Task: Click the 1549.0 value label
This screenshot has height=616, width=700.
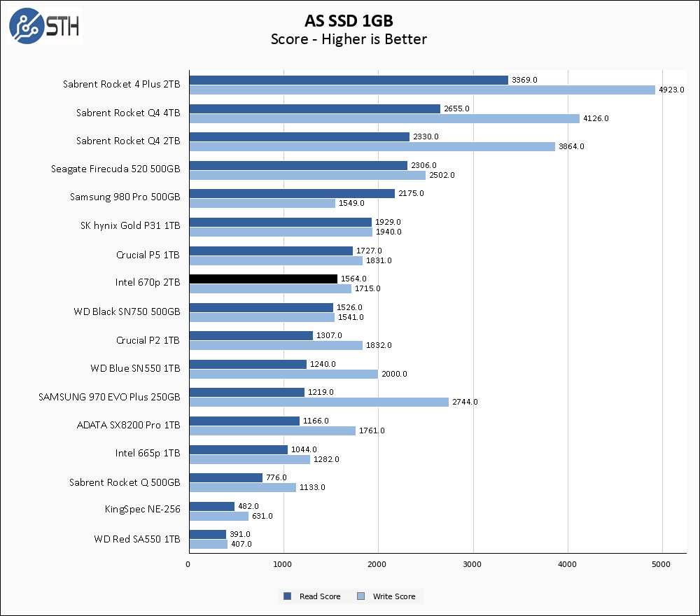Action: [351, 204]
